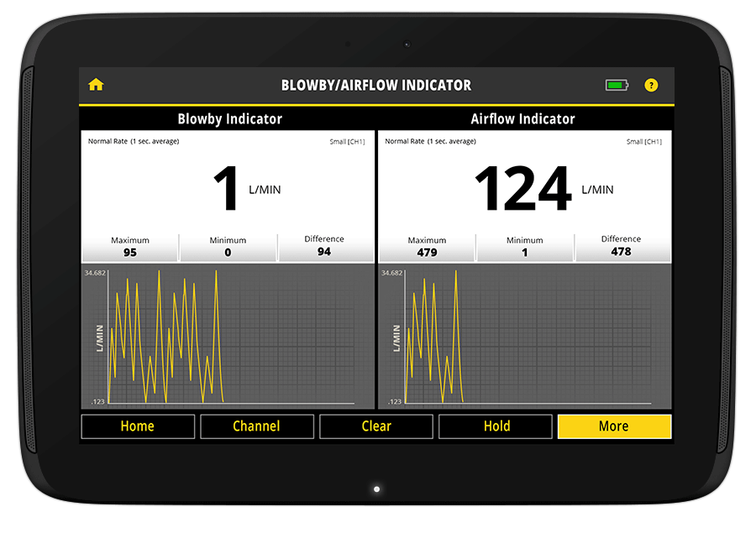This screenshot has width=756, height=543.
Task: Expand more options with the More button
Action: tap(614, 426)
